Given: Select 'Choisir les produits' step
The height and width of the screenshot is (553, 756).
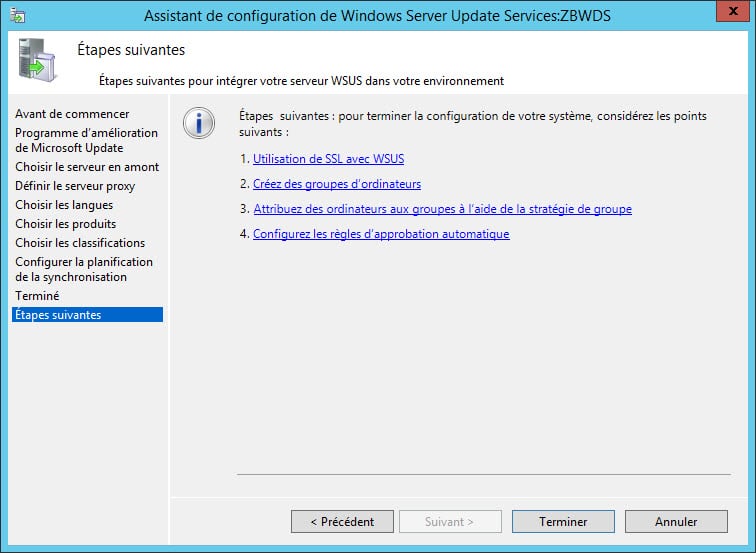Looking at the screenshot, I should point(66,224).
